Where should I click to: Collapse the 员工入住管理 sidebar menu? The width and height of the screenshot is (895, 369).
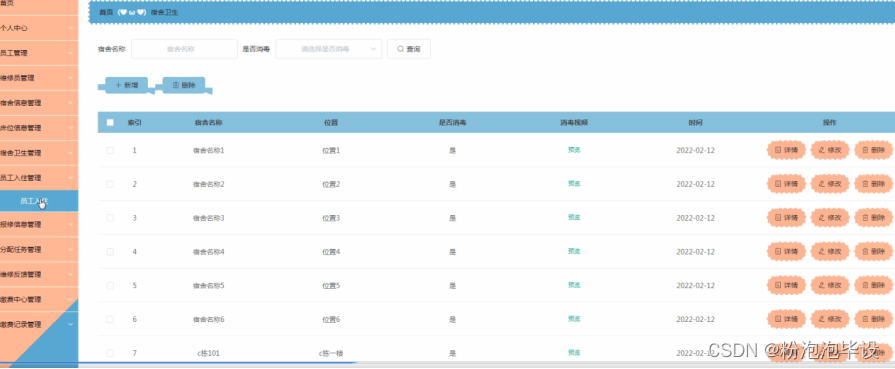click(39, 178)
